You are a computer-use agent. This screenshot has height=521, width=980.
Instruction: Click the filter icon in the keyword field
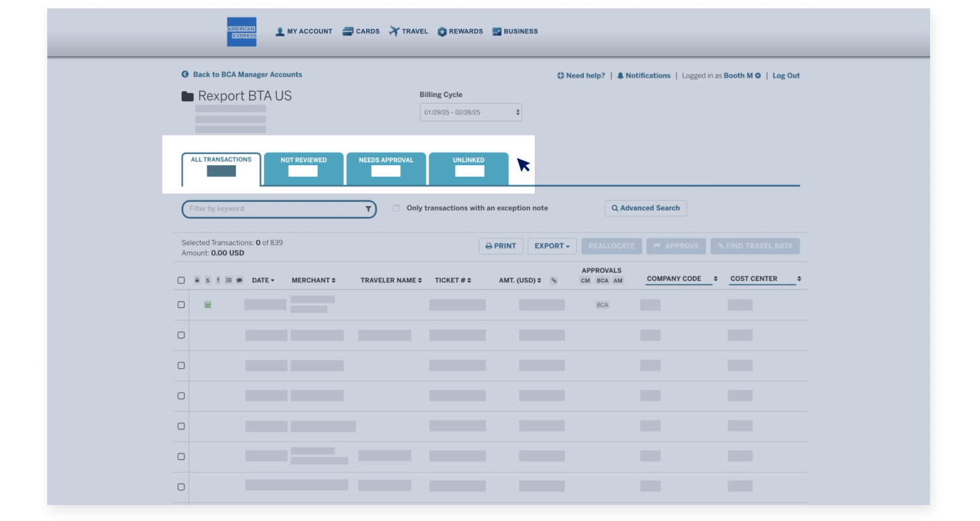(368, 208)
